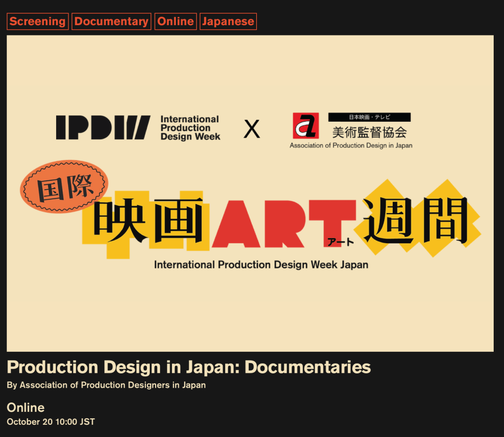Screen dimensions: 504x437
Task: Click 'International Production Design Week' text beside logo
Action: (190, 128)
